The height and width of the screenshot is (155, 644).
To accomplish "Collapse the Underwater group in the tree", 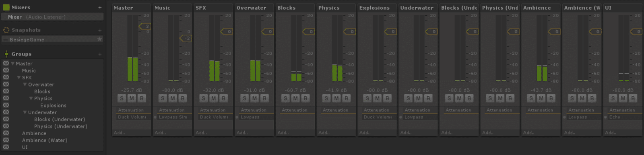I will (25, 112).
